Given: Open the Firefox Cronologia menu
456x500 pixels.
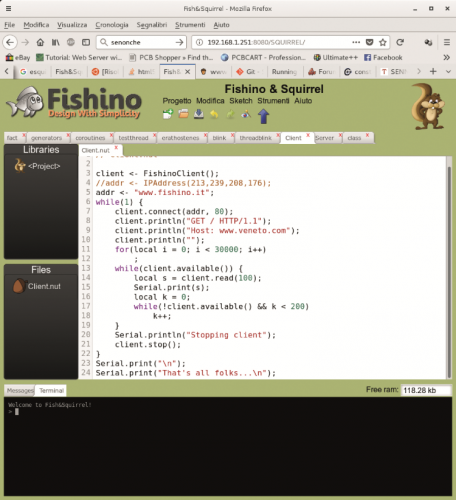Looking at the screenshot, I should pos(112,25).
